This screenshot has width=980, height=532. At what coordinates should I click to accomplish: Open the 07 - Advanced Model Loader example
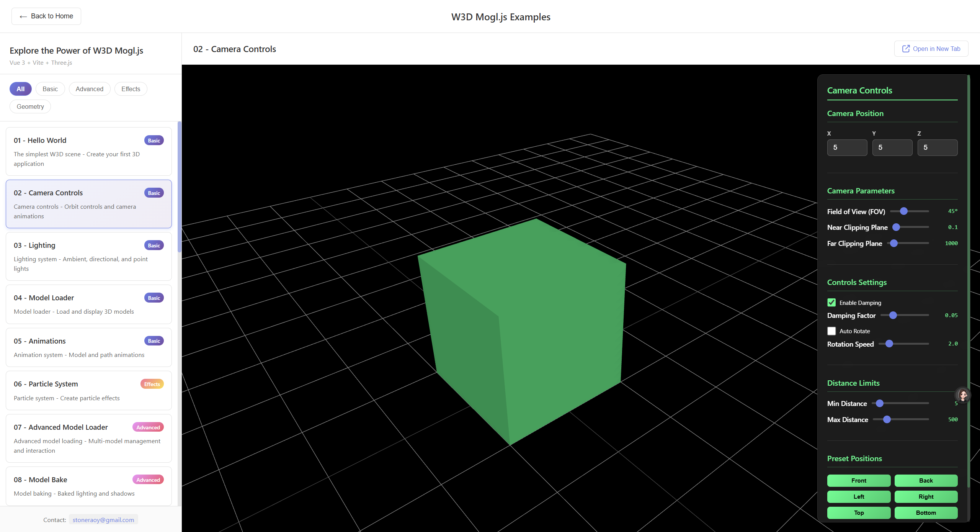click(x=89, y=438)
